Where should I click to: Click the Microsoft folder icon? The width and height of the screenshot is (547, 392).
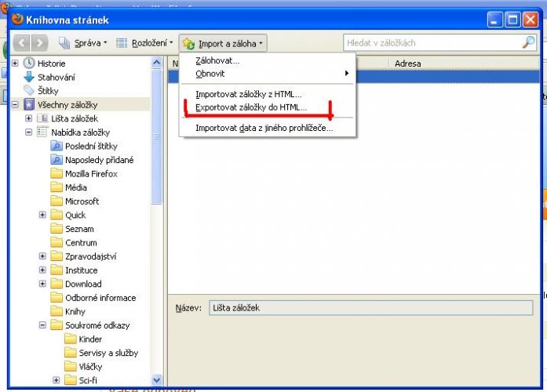(57, 201)
